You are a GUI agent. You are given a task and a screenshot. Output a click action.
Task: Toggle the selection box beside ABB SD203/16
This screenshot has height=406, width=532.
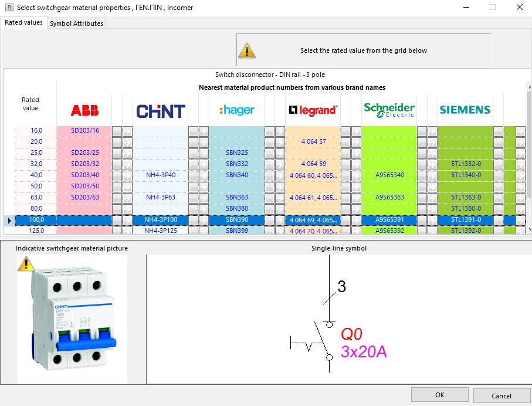coord(118,130)
